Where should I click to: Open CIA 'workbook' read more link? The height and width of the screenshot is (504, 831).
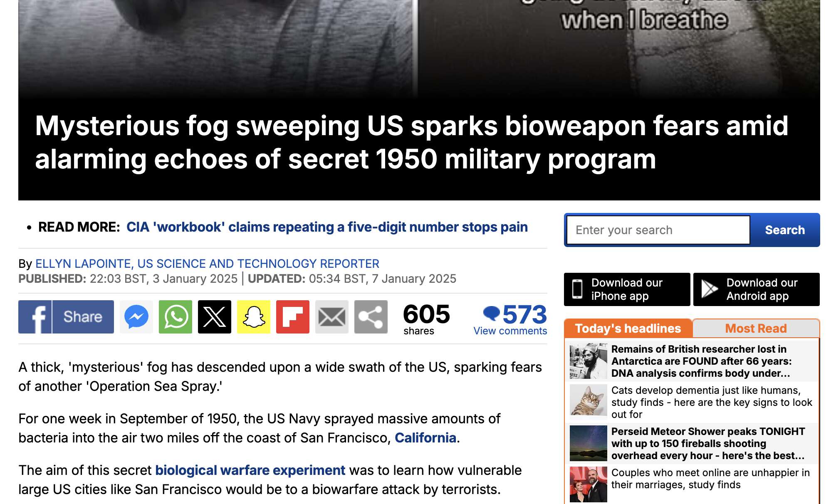(x=327, y=227)
